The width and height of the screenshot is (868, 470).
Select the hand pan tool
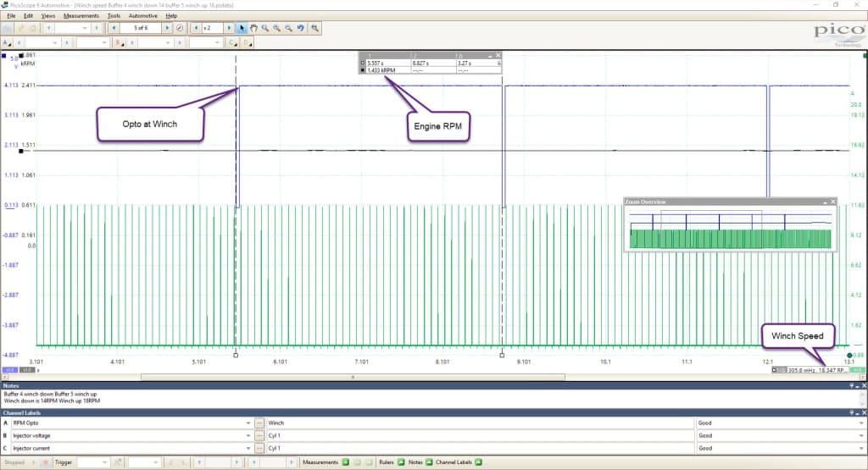pos(253,28)
